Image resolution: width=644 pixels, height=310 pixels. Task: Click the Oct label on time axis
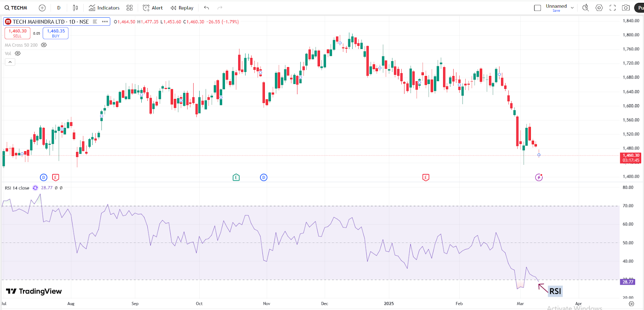coord(199,304)
